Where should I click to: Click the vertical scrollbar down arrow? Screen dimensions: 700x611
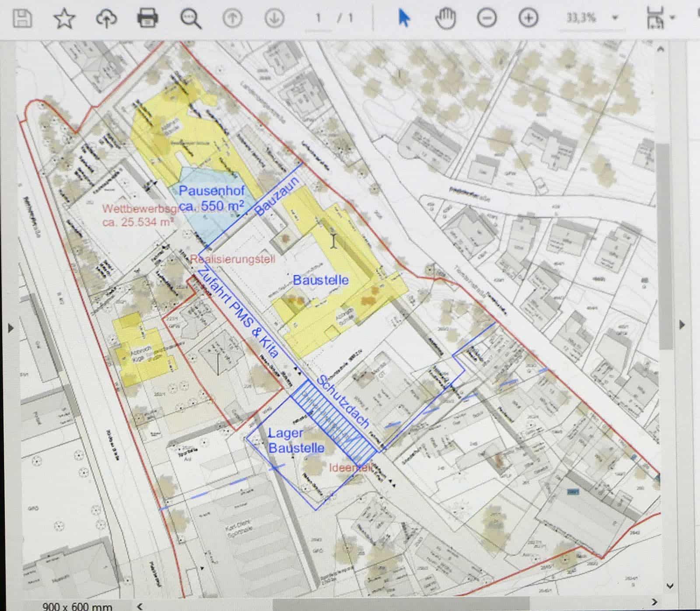tap(670, 586)
